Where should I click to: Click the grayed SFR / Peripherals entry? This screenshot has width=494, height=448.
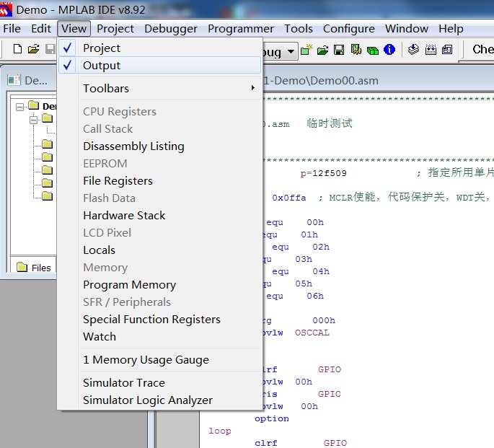(160, 302)
